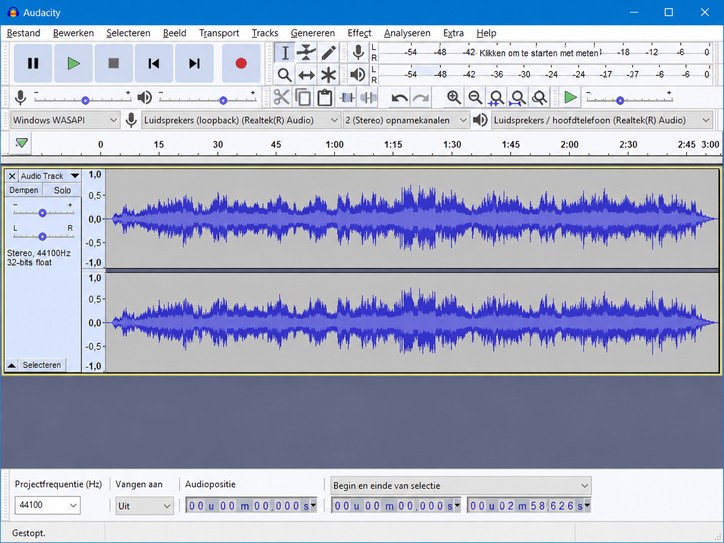This screenshot has width=724, height=543.
Task: Toggle Solo on the Audio Track
Action: [x=62, y=190]
